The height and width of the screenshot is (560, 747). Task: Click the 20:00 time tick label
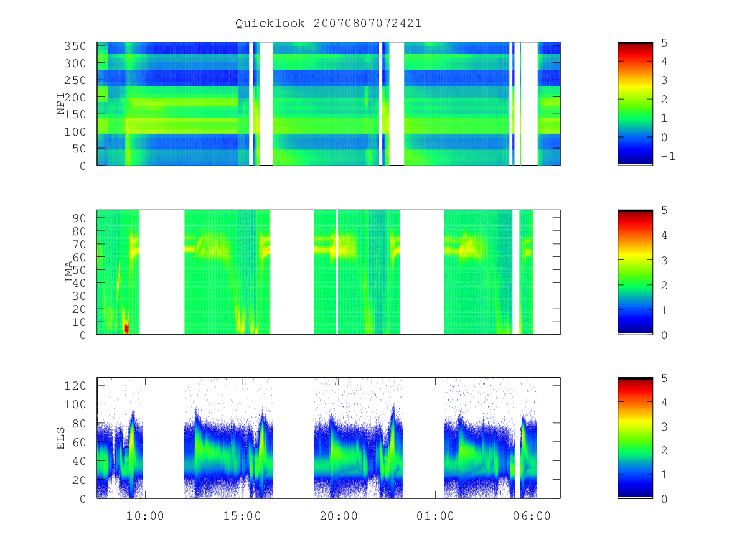coord(339,516)
